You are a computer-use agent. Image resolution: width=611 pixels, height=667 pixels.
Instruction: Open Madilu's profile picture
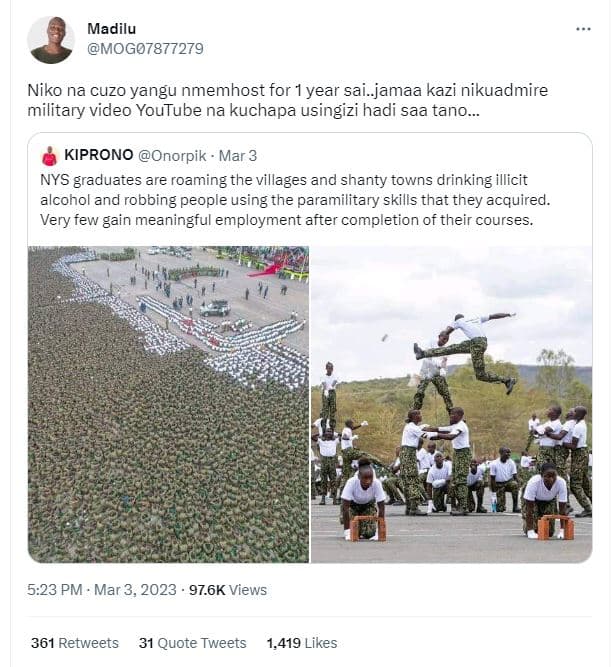pyautogui.click(x=50, y=39)
